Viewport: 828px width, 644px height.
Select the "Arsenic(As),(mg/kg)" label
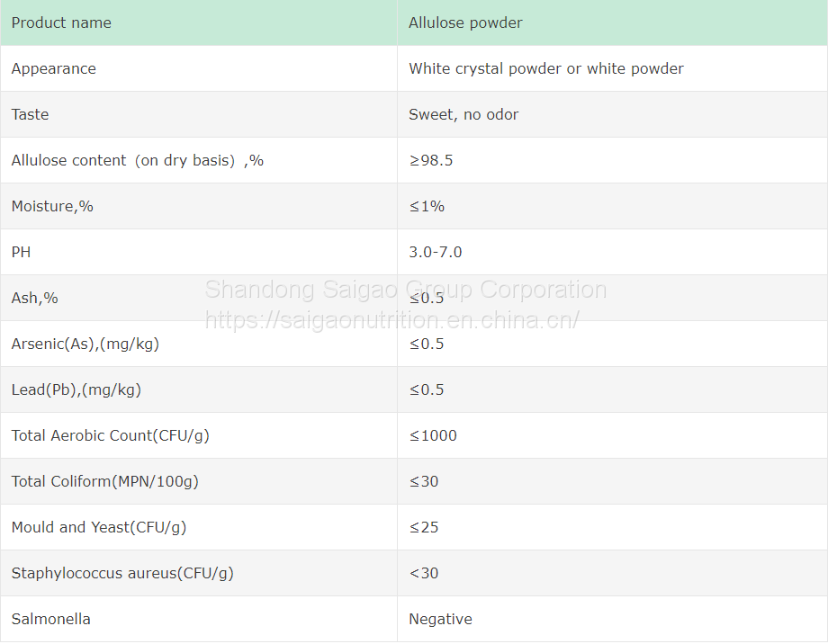[85, 344]
